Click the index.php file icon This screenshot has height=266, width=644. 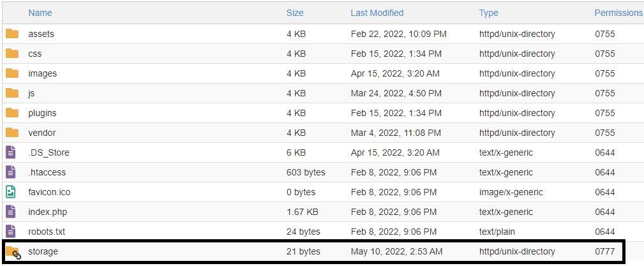coord(11,212)
